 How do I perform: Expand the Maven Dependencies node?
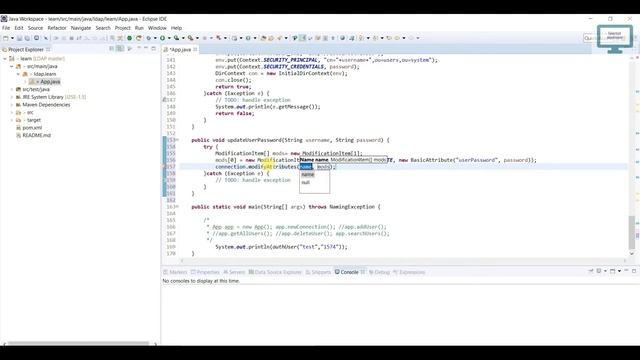(x=12, y=104)
